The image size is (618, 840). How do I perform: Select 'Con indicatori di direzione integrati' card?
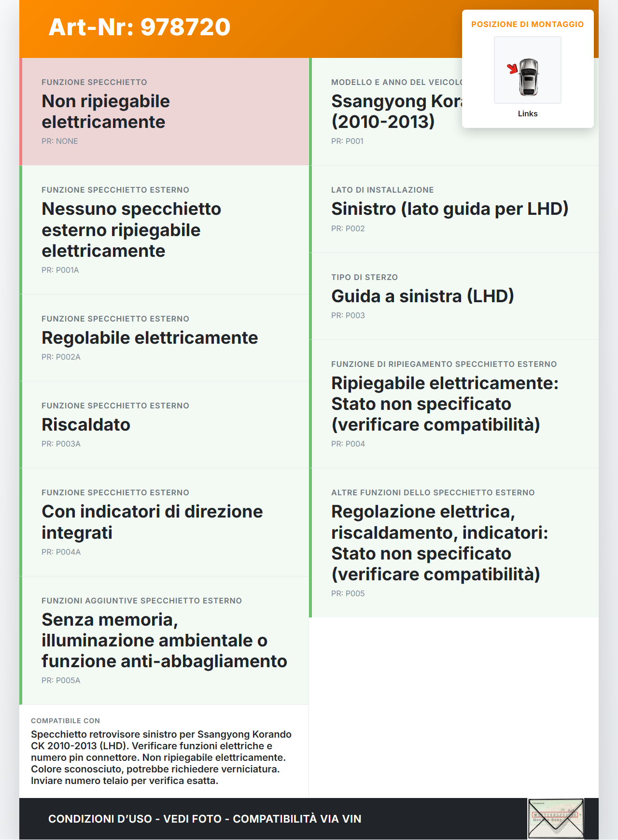[164, 522]
